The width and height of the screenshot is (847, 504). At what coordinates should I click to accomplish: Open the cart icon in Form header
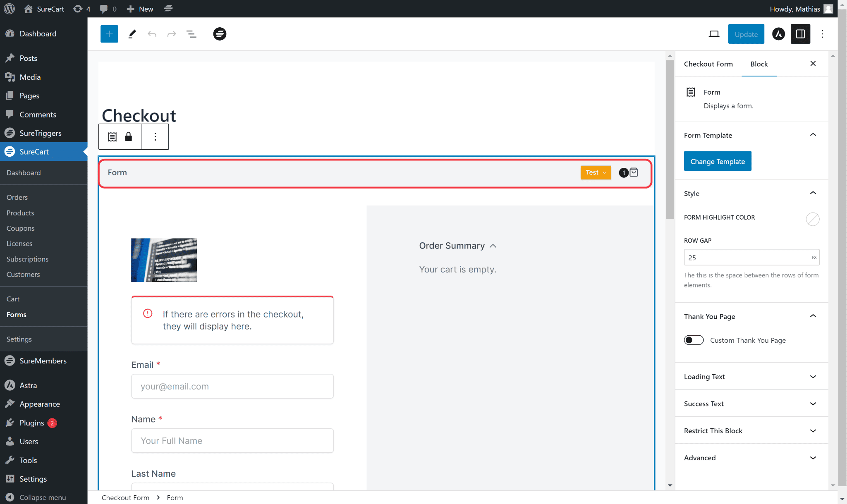(633, 172)
